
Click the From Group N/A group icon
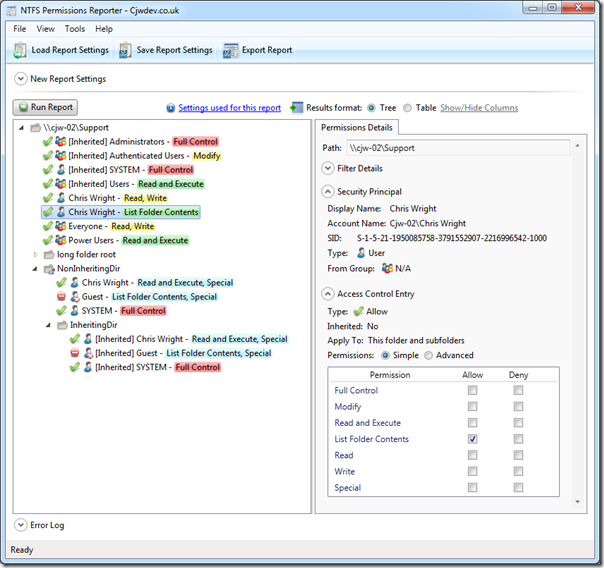coord(387,268)
